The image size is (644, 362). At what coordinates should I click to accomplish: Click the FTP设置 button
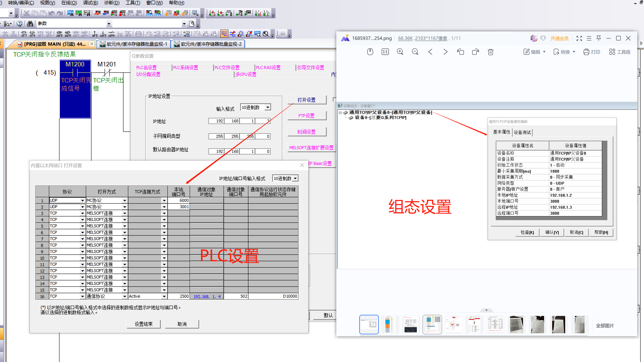307,116
